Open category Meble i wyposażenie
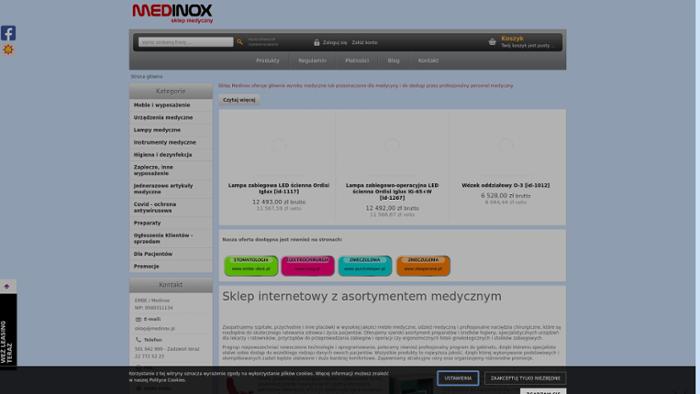700x394 pixels. [162, 105]
